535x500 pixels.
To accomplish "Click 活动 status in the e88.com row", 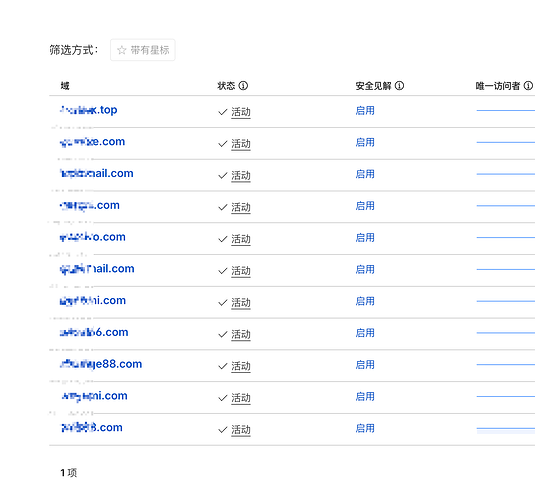I will pyautogui.click(x=241, y=366).
